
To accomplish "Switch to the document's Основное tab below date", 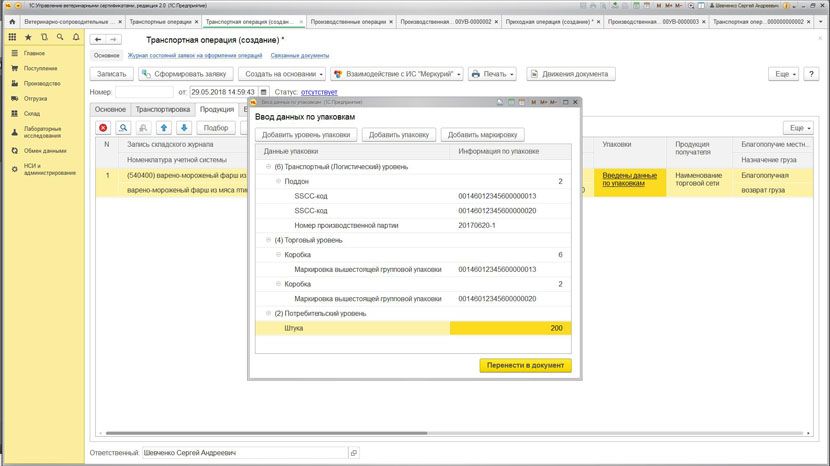I will point(110,109).
